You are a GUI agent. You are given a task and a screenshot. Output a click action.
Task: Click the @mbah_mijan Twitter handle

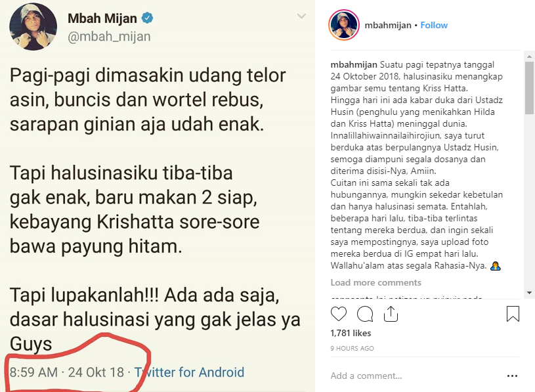click(x=109, y=37)
